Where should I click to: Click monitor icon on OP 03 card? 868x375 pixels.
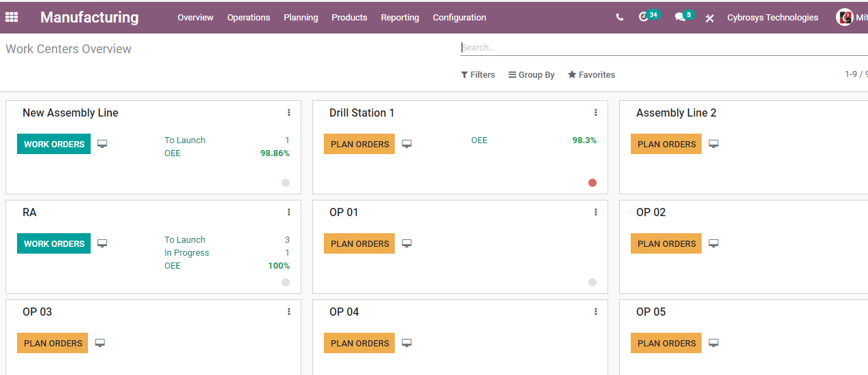coord(100,343)
